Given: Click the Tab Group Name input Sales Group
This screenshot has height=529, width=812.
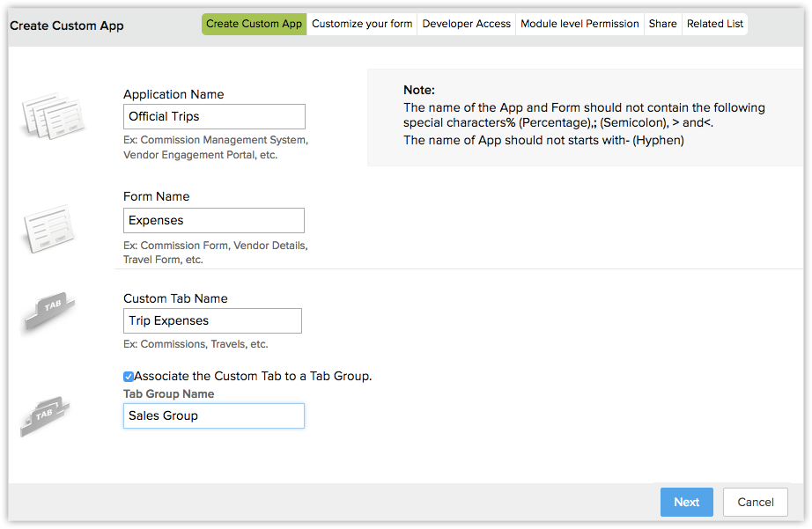Looking at the screenshot, I should click(214, 415).
